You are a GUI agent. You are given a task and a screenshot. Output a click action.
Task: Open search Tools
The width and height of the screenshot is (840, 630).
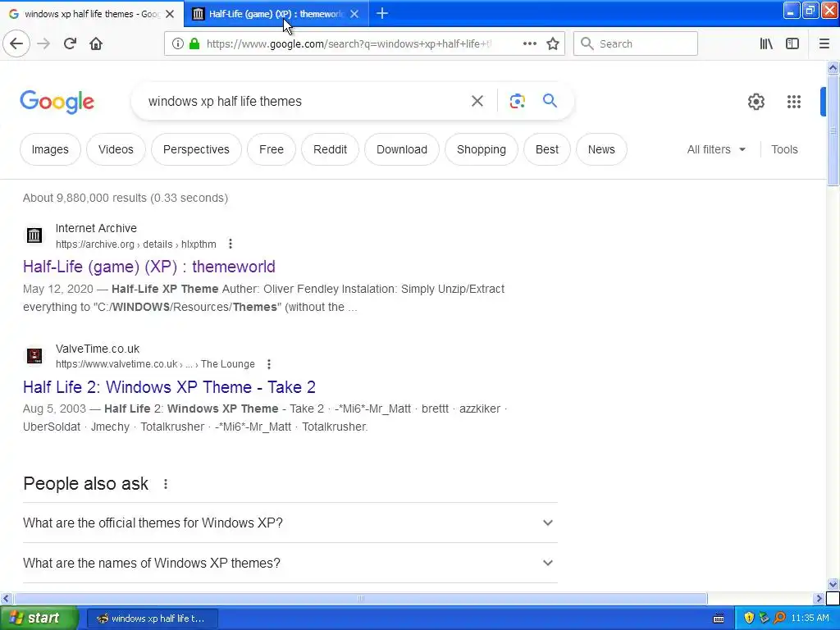[x=784, y=149]
